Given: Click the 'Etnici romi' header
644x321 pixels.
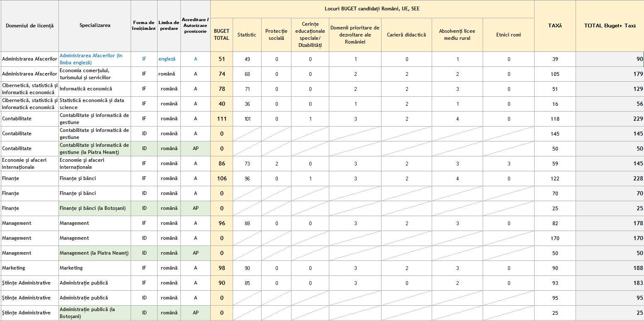Looking at the screenshot, I should [x=508, y=35].
